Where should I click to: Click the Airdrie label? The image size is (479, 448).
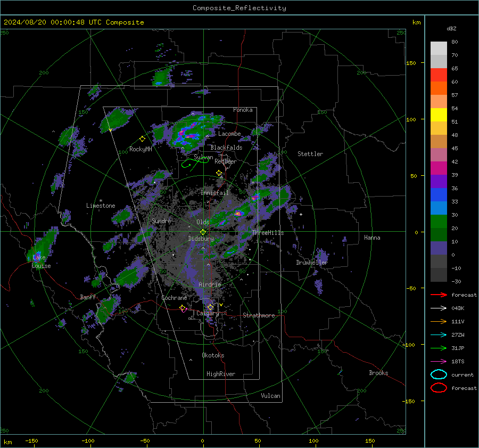point(210,284)
